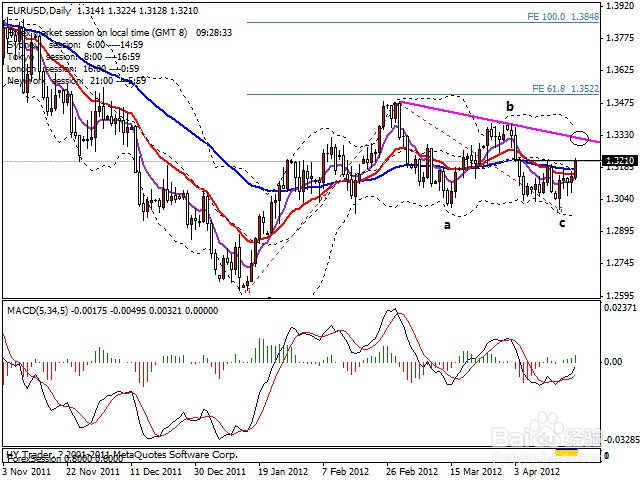
Task: Click the Tokyo session time line
Action: click(x=73, y=57)
